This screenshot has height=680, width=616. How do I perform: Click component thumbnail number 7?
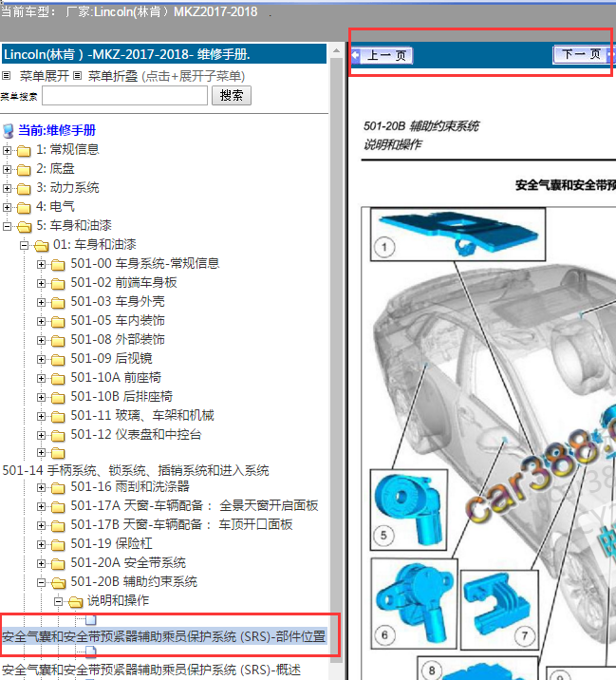pos(499,610)
